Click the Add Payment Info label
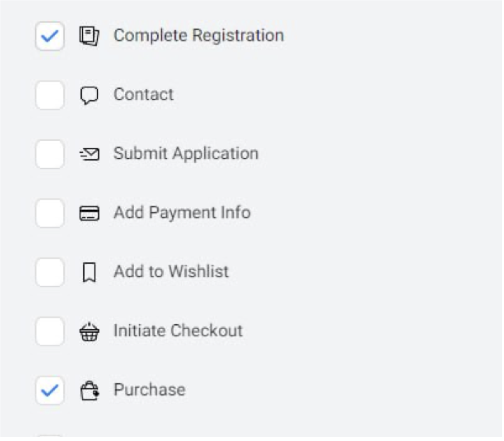 (x=182, y=213)
